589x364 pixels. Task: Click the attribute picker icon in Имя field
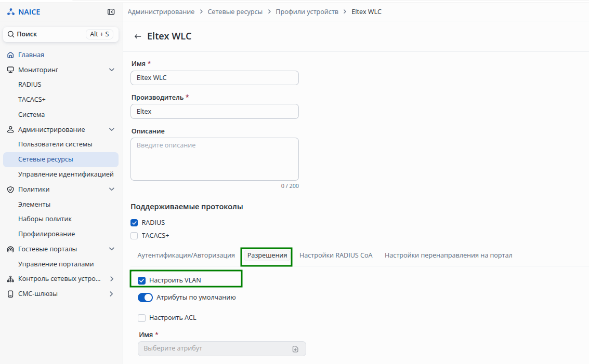point(295,349)
